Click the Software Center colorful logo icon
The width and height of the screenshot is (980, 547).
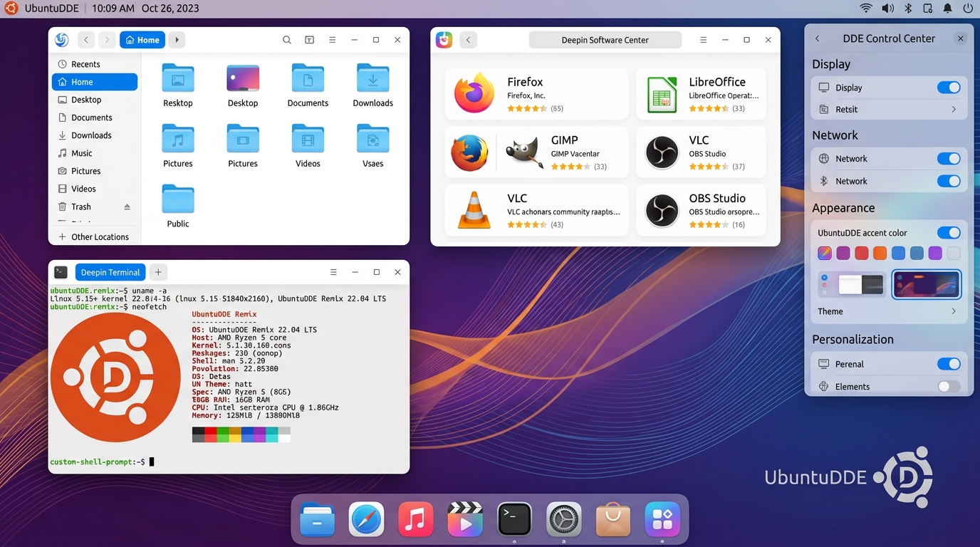tap(444, 40)
